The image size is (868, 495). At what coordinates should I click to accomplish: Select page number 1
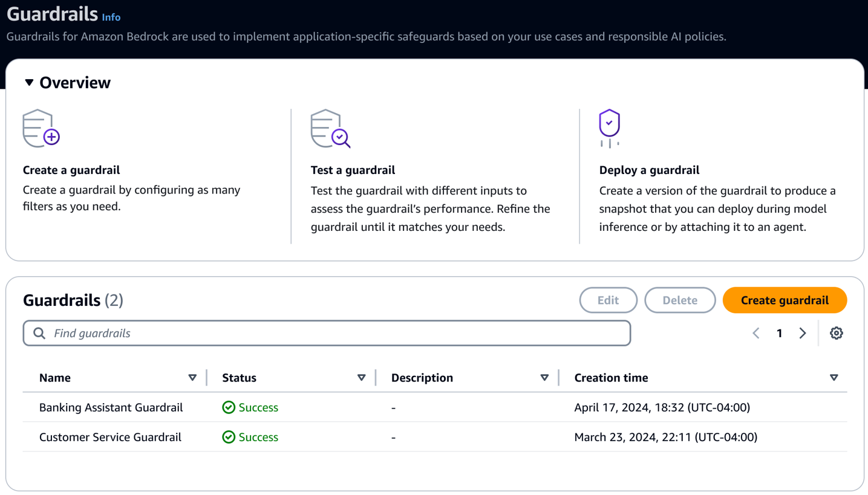click(x=779, y=333)
